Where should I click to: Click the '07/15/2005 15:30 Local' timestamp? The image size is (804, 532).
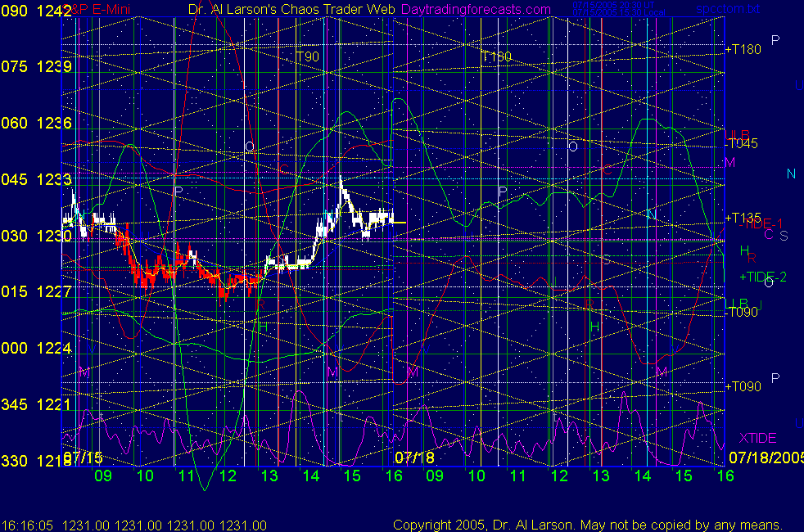click(619, 12)
